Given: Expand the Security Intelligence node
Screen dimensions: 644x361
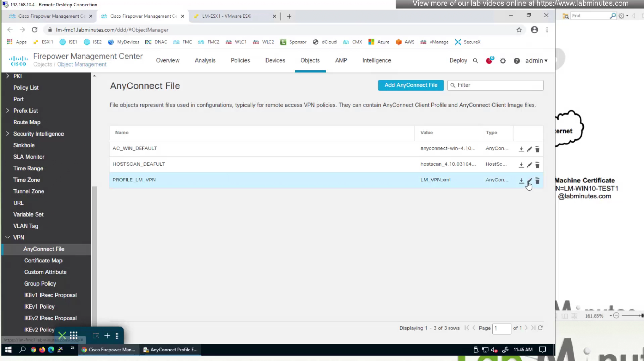Looking at the screenshot, I should click(x=8, y=134).
